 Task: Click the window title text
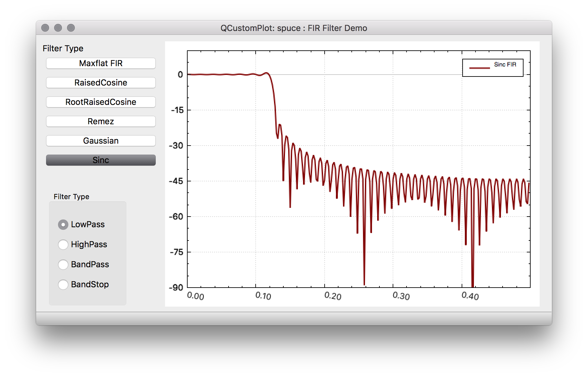[294, 28]
